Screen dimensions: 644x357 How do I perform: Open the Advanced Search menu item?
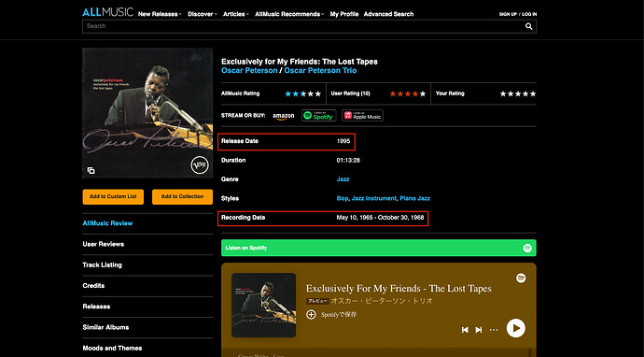[388, 14]
